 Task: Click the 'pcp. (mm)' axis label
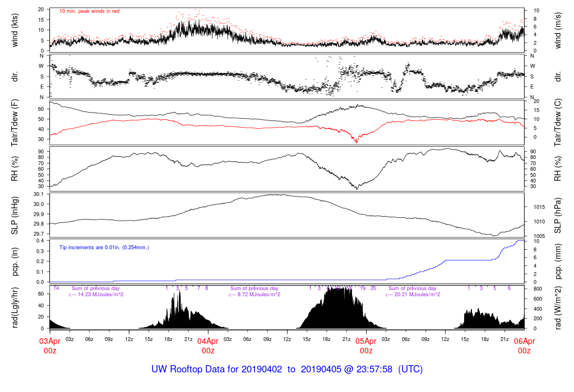(558, 262)
